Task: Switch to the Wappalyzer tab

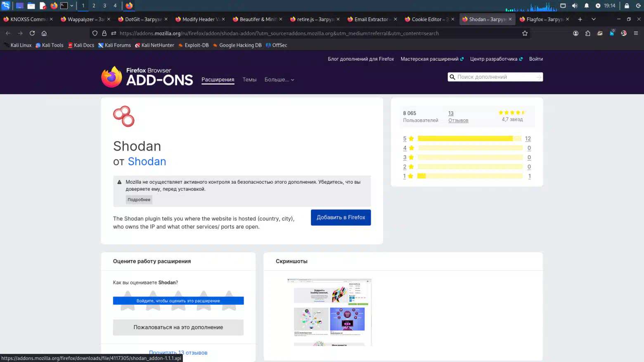Action: (85, 19)
